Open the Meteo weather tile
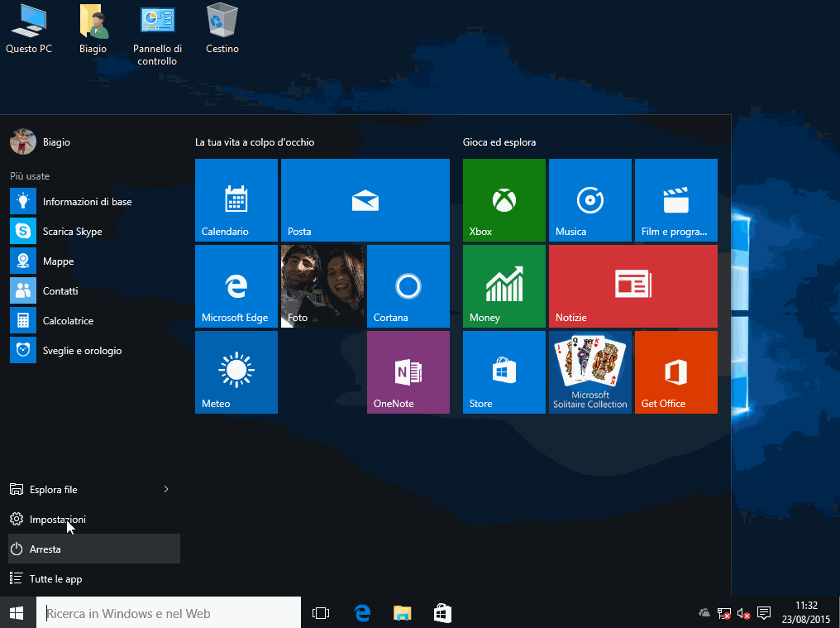 (x=236, y=372)
